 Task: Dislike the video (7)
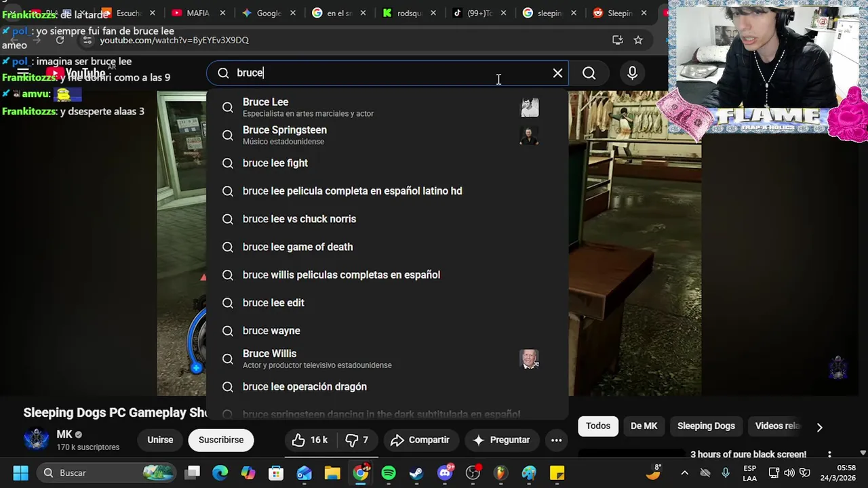point(357,440)
